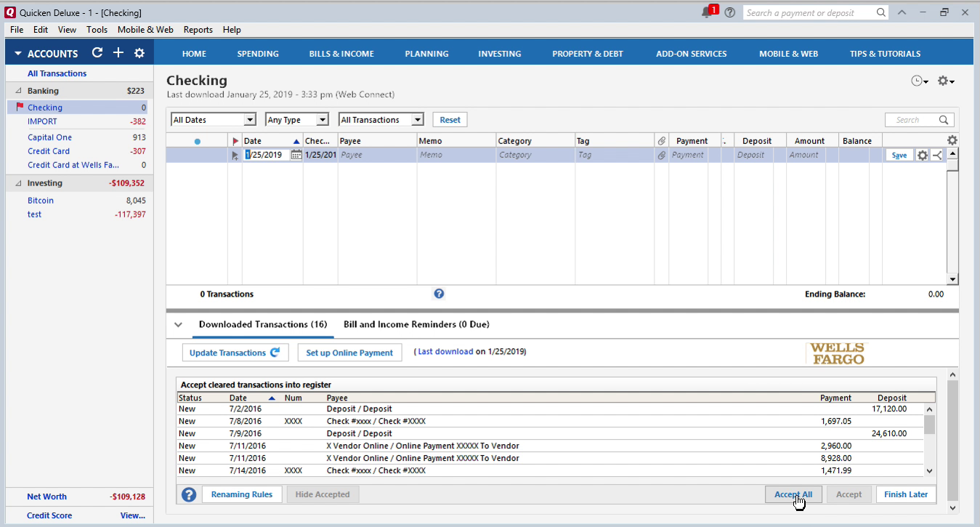Viewport: 980px width, 527px height.
Task: Open the File menu
Action: tap(17, 30)
